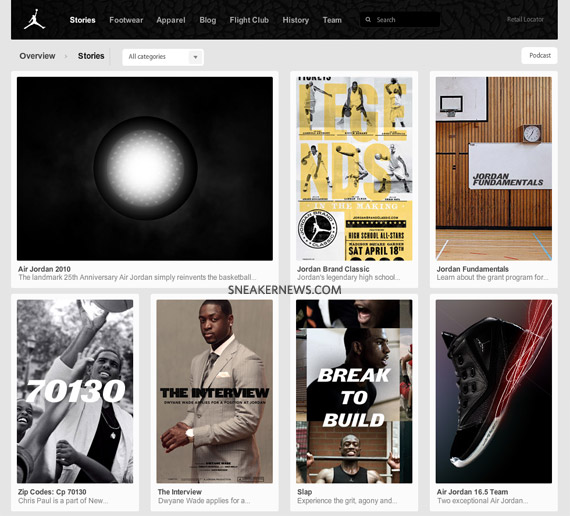Open the Footwear menu item
Screen dimensions: 570x516
point(126,20)
